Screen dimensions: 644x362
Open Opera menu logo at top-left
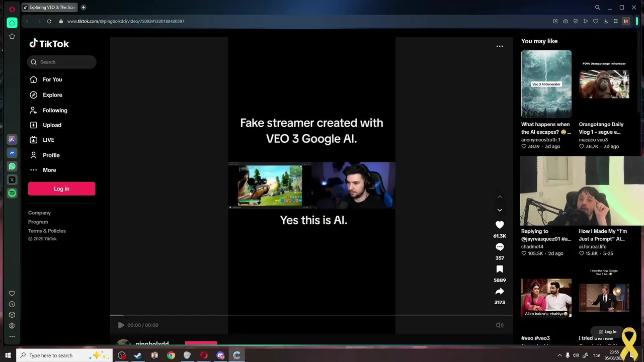[12, 9]
